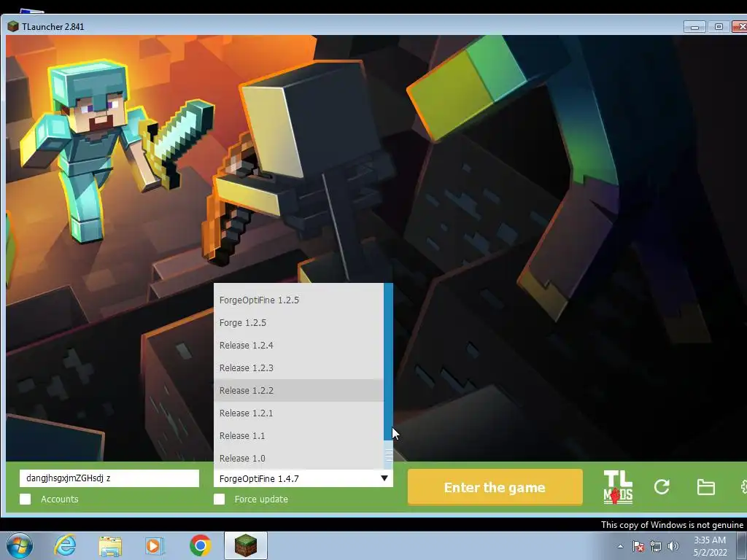Click the TLauncher title bar block icon
Image resolution: width=747 pixels, height=560 pixels.
tap(13, 27)
